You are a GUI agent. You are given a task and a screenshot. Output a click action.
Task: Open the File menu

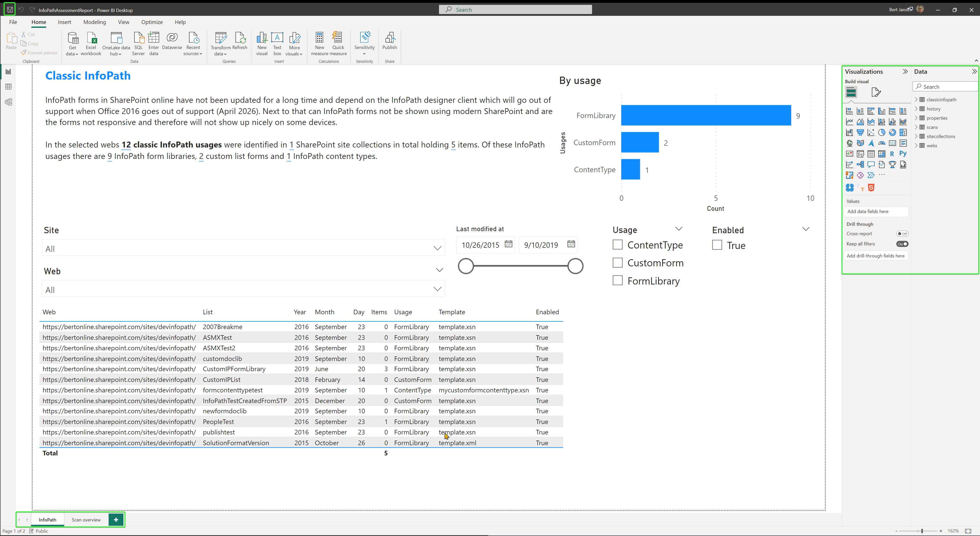(13, 22)
